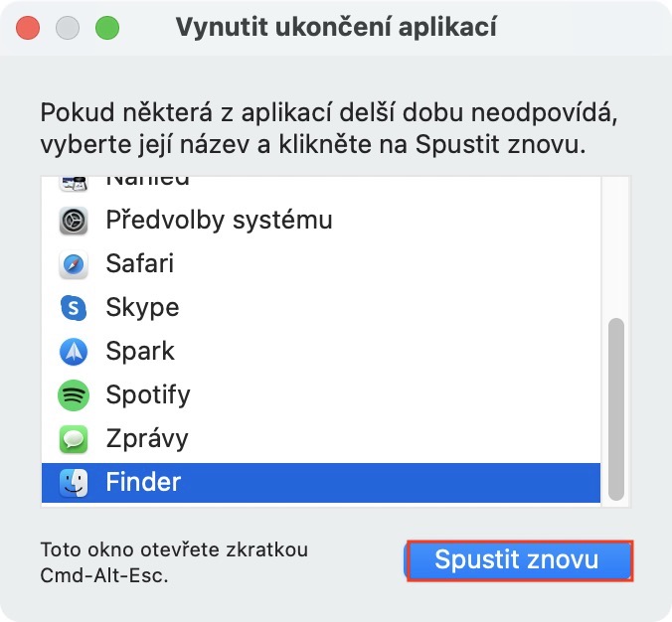
Task: Select the Zprávy name in the list
Action: click(147, 438)
